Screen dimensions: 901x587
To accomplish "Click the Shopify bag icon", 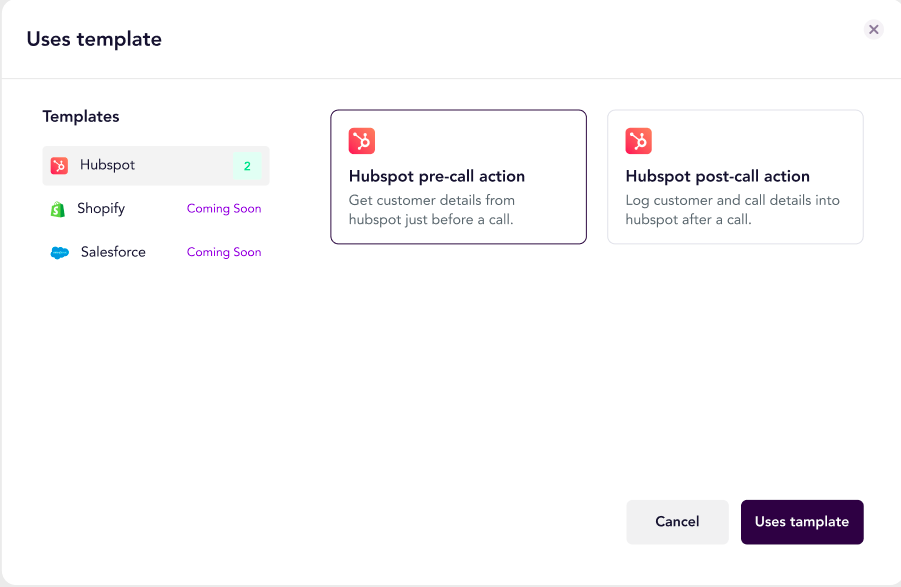I will pos(57,209).
